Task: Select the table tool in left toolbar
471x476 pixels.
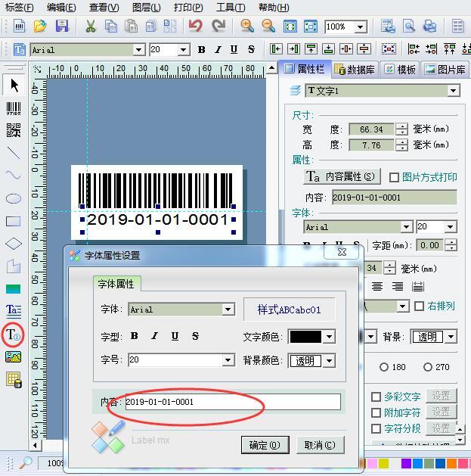Action: pos(14,380)
